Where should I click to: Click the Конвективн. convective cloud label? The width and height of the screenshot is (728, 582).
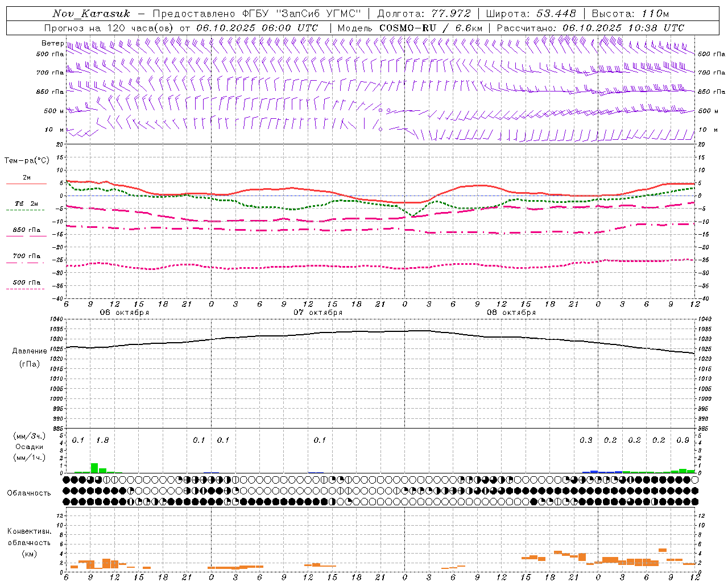(x=30, y=531)
